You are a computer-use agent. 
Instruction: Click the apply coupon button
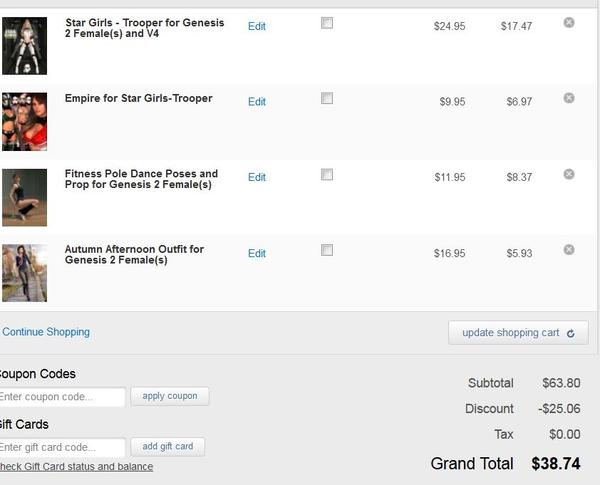pyautogui.click(x=170, y=396)
